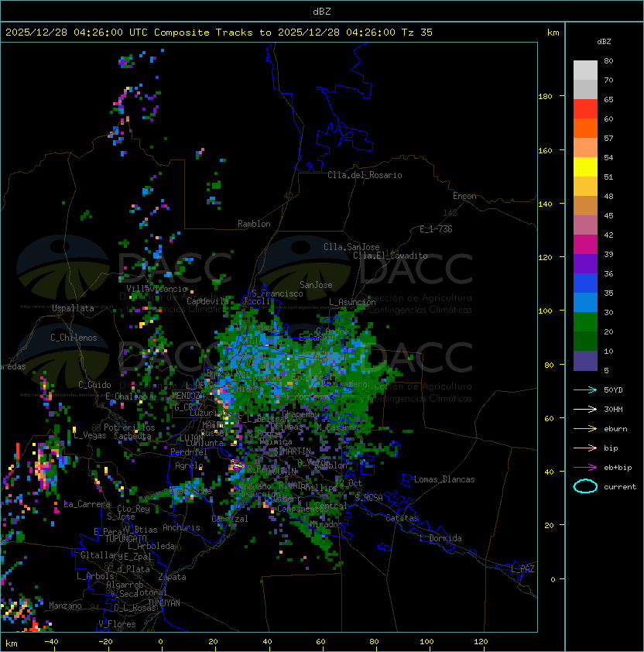Click the 'Clla.SanJose' map label

pyautogui.click(x=351, y=247)
